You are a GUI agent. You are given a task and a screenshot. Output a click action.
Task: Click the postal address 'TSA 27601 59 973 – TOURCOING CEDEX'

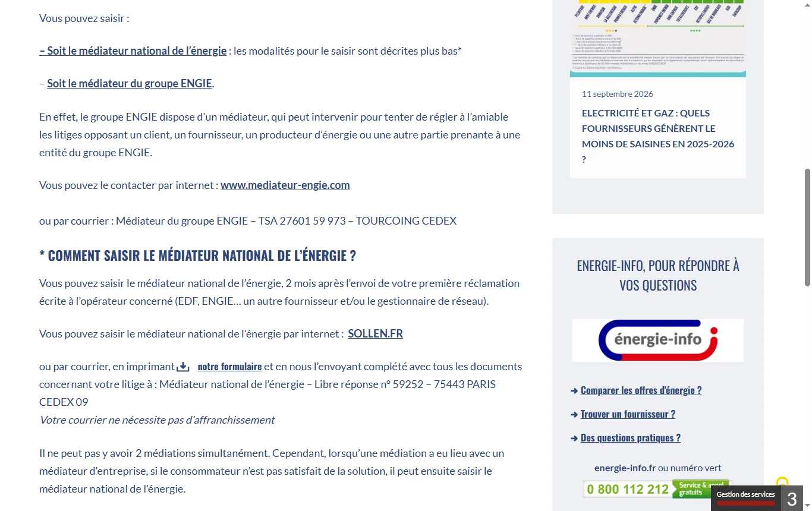(x=357, y=220)
